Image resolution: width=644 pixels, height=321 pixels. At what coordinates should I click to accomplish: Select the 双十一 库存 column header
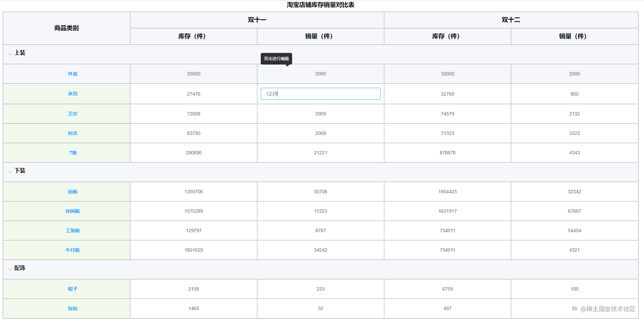pos(193,36)
